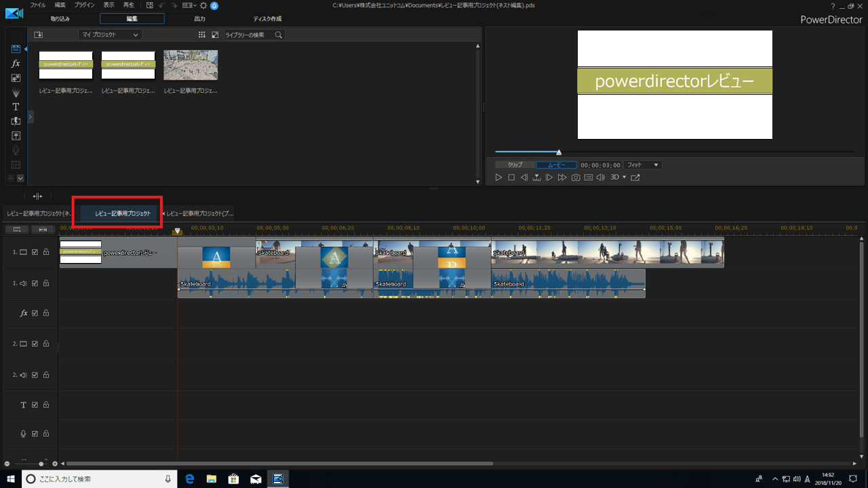Click the timeline track manager icon
This screenshot has height=488, width=868.
pyautogui.click(x=17, y=229)
